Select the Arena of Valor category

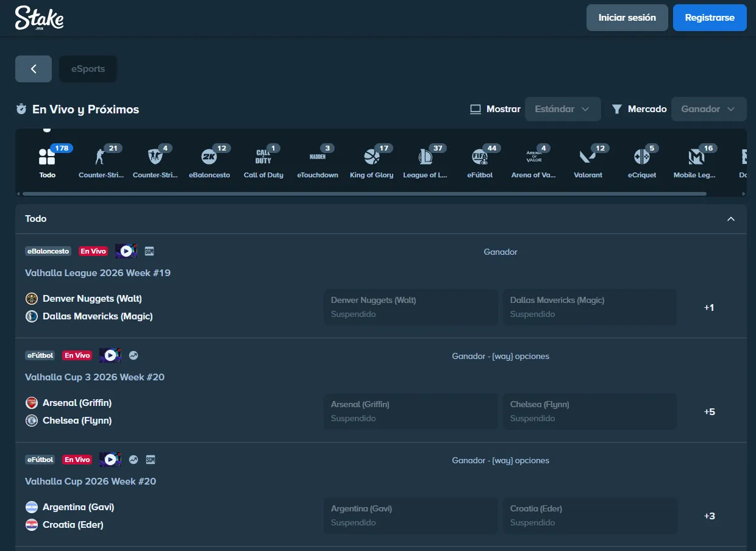(x=533, y=162)
